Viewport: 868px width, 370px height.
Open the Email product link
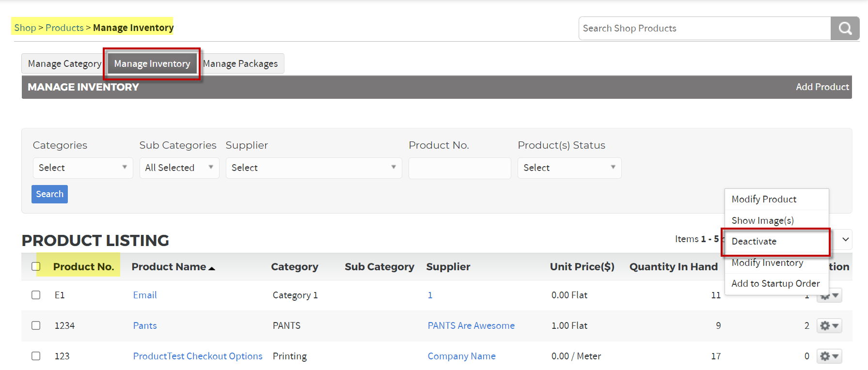click(x=145, y=295)
